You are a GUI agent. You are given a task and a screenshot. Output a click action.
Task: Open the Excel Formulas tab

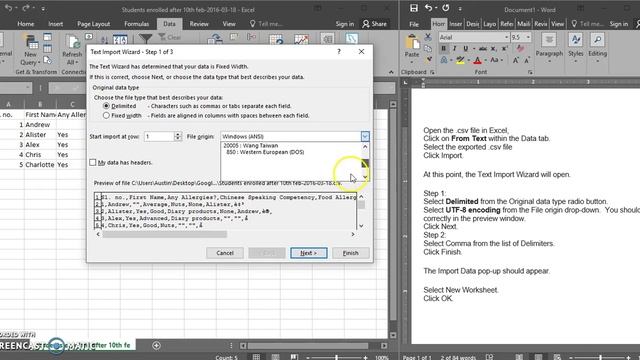[136, 24]
